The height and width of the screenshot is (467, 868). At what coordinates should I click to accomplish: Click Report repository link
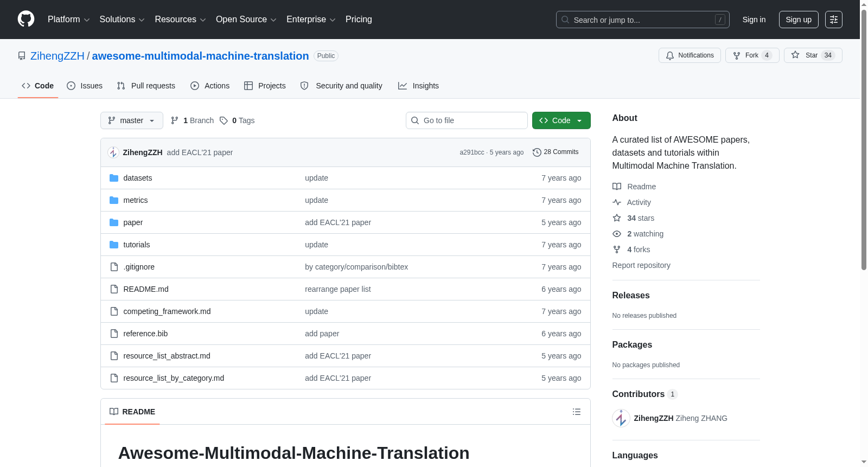pos(641,265)
